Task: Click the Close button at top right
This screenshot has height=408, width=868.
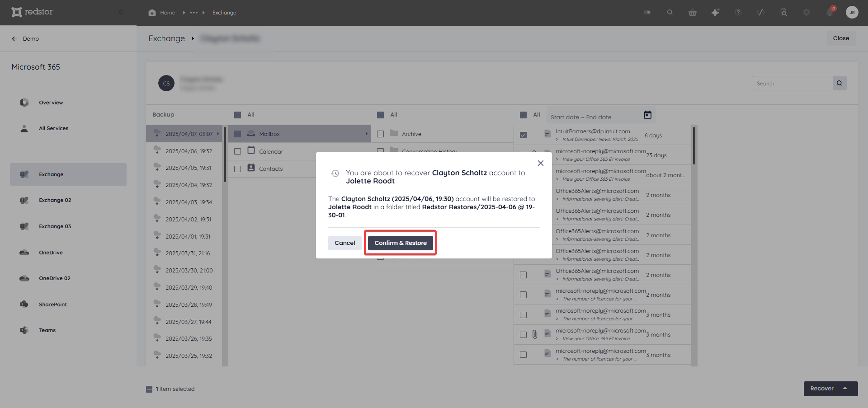Action: (x=841, y=38)
